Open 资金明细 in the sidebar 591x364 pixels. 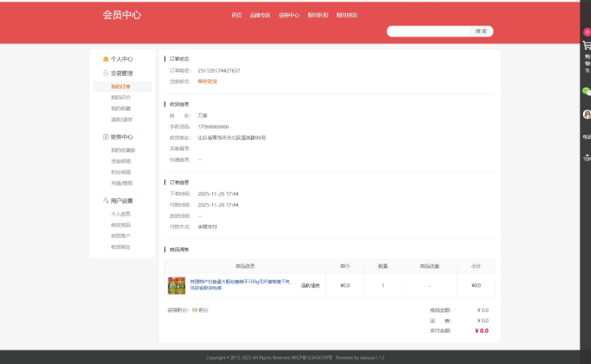(x=120, y=161)
